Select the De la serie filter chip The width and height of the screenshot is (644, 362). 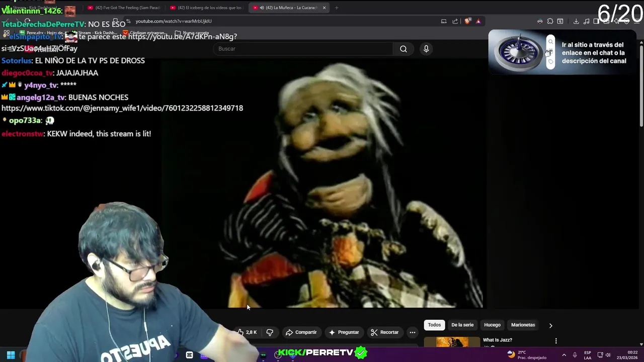[x=462, y=325]
